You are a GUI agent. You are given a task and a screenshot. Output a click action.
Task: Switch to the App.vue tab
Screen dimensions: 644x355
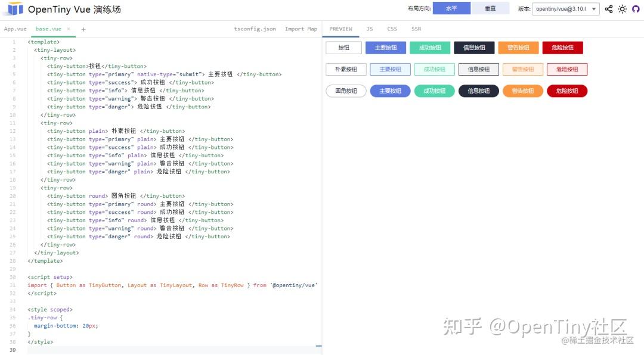15,28
